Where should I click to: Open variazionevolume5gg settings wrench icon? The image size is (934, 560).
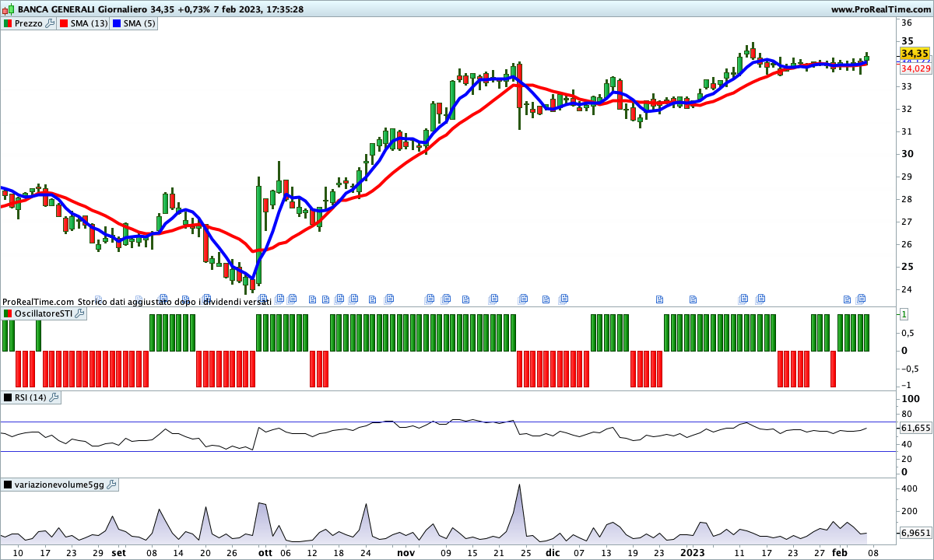[111, 485]
